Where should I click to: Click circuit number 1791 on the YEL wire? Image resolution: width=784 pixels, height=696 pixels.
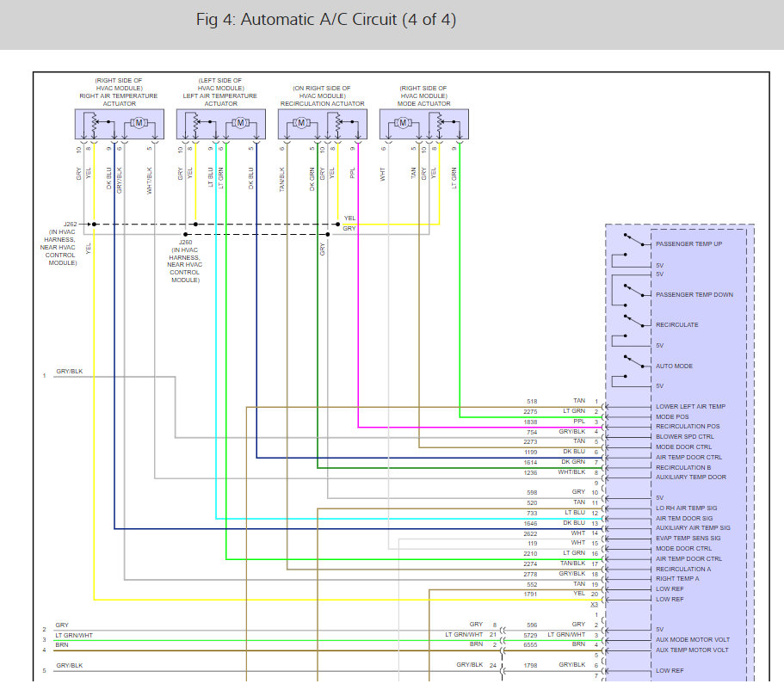(530, 594)
